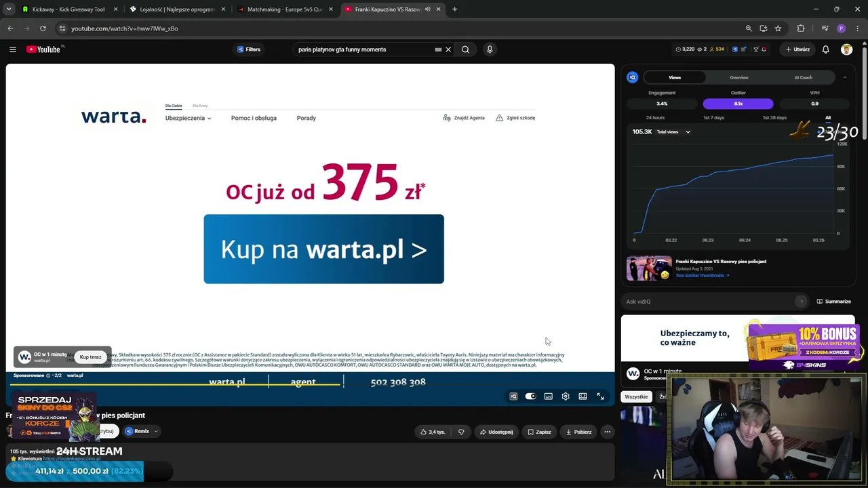Enter fullscreen video mode
This screenshot has height=488, width=868.
point(600,396)
